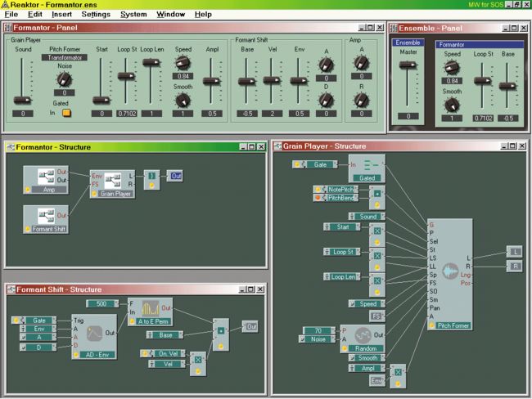532x399 pixels.
Task: Select the On. Vel module
Action: [163, 353]
